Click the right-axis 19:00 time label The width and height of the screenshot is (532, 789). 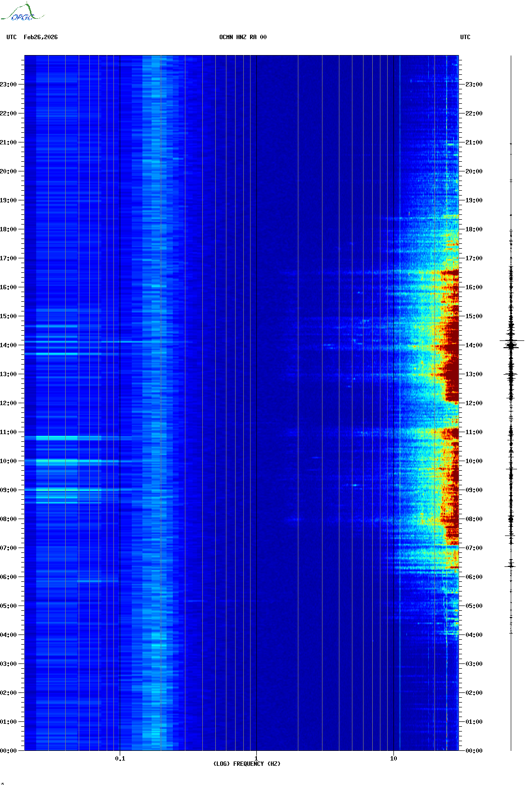point(474,200)
